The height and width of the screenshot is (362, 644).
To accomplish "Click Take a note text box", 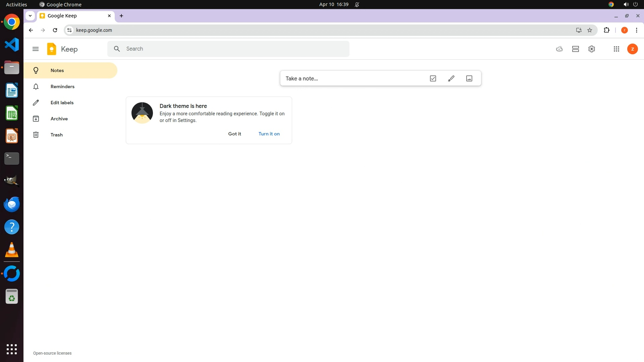I will [352, 78].
